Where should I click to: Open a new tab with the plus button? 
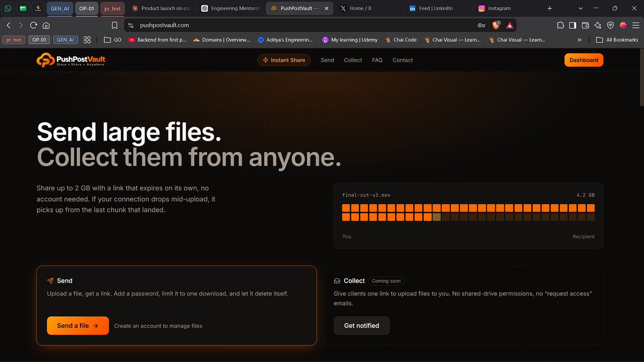pos(550,9)
